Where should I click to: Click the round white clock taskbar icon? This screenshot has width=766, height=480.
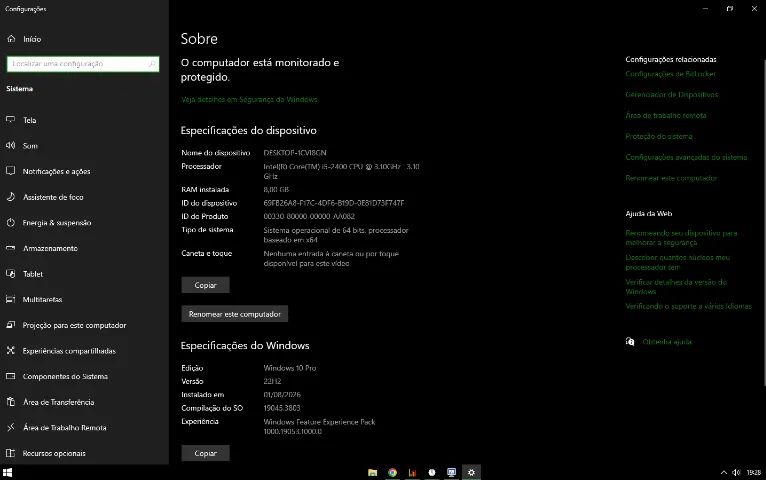point(432,473)
